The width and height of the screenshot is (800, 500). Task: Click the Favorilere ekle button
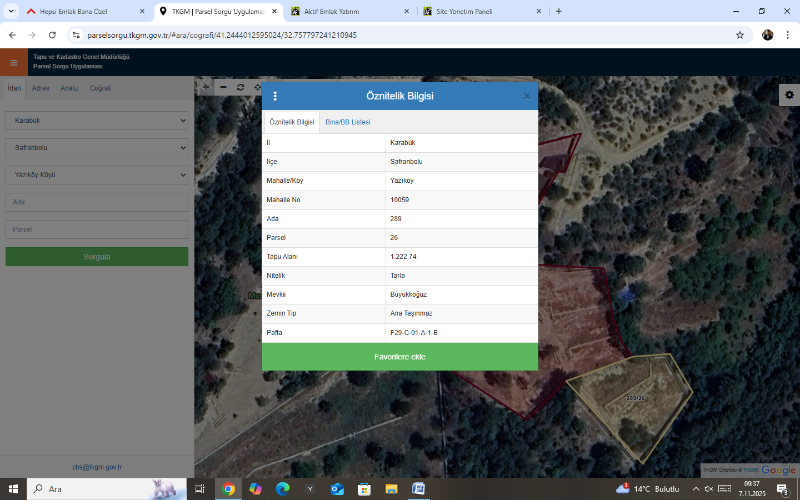[400, 357]
